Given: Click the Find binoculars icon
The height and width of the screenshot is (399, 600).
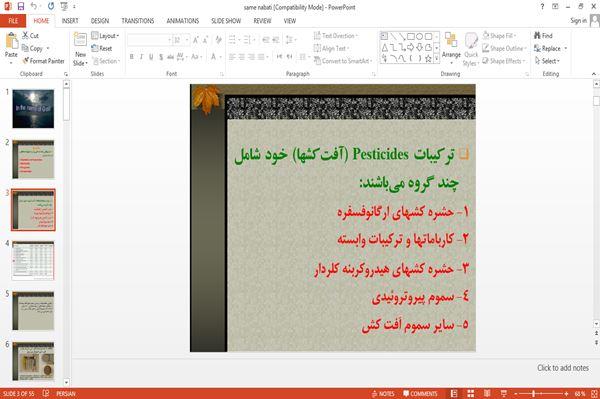Looking at the screenshot, I should [537, 35].
